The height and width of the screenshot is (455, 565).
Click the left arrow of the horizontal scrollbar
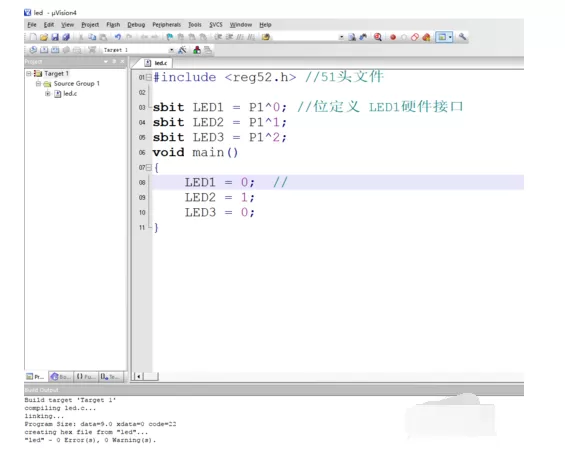coord(139,376)
